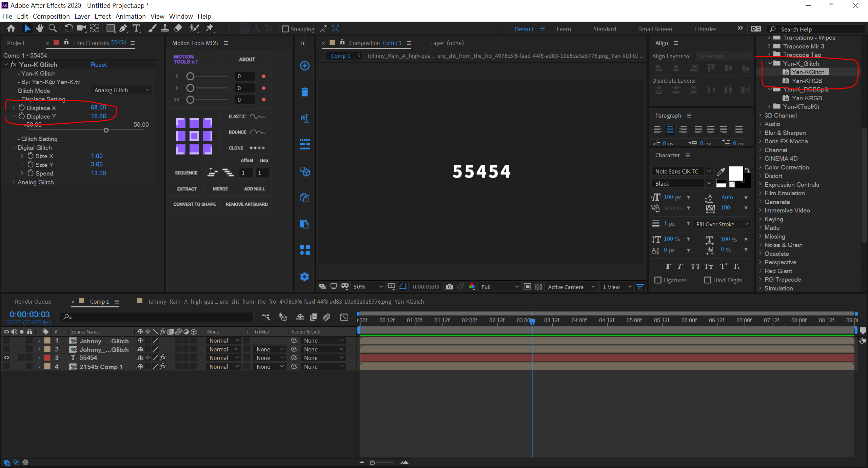
Task: Click the eyedropper in Character panel
Action: click(721, 171)
